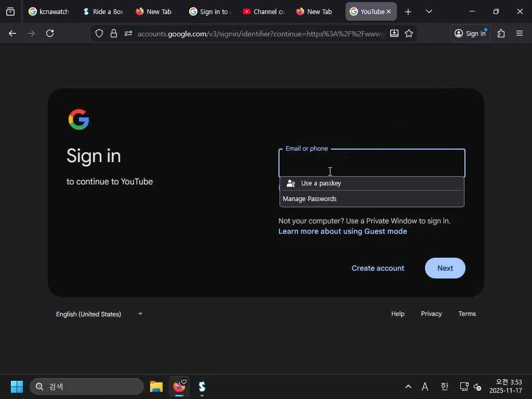Screen dimensions: 532x399
Task: Switch to the kcnawatch tab
Action: pos(49,11)
